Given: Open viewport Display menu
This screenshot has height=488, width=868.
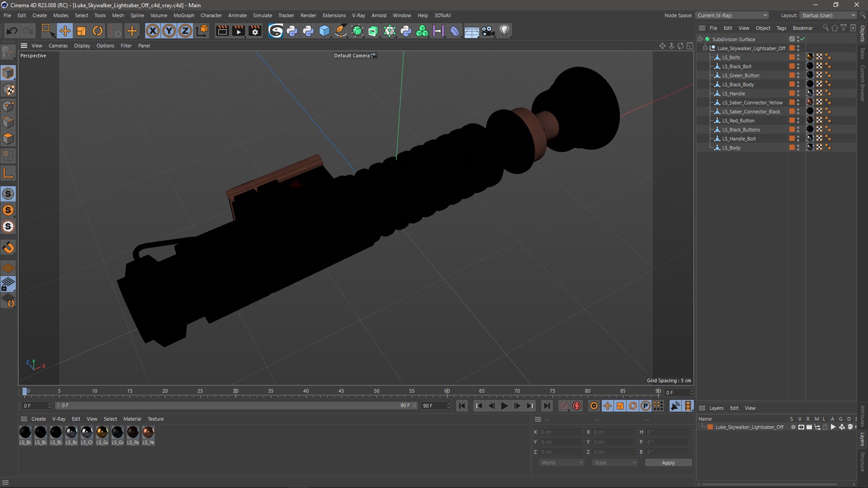Looking at the screenshot, I should (x=82, y=46).
